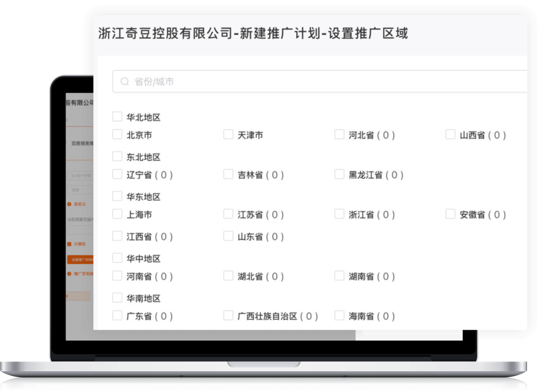Select the 吉林省 checkbox

point(228,174)
